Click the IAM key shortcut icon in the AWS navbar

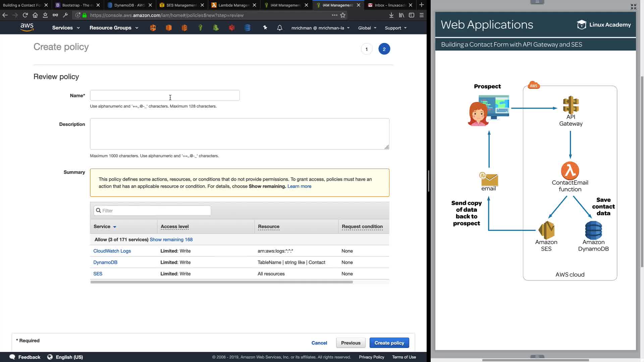[x=200, y=28]
